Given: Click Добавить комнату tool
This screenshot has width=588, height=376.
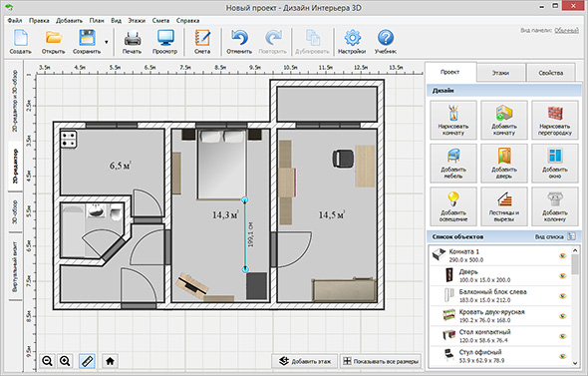Looking at the screenshot, I should point(504,120).
